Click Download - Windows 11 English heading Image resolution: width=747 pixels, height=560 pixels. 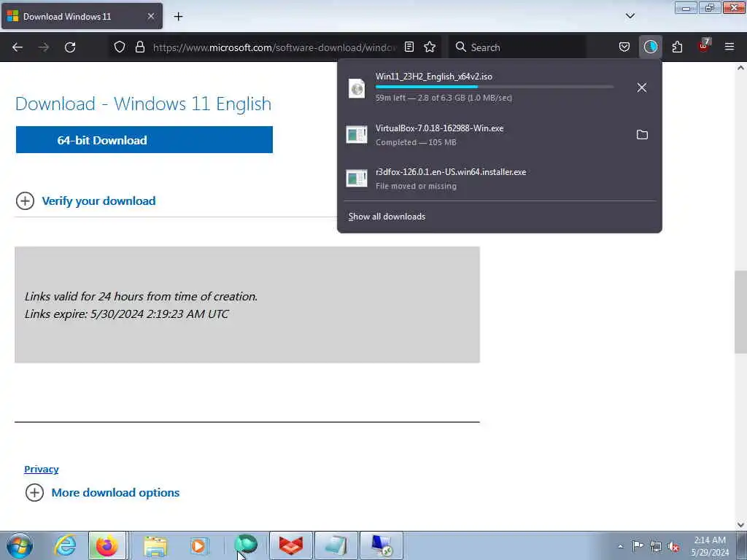(144, 104)
